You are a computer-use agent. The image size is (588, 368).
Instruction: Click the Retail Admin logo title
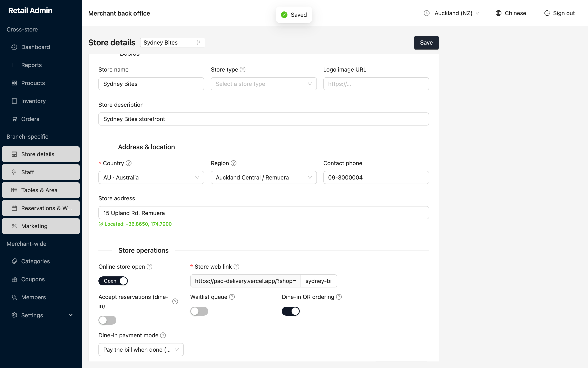(x=30, y=10)
